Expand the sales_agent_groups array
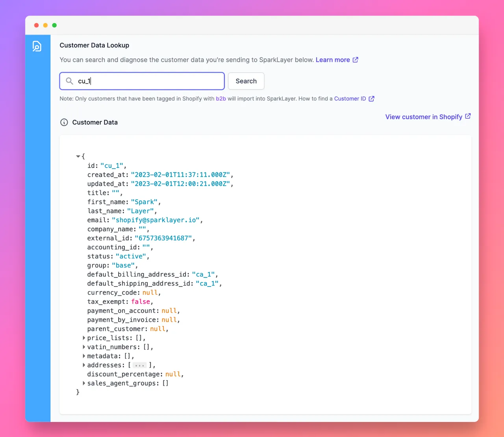 pos(84,383)
